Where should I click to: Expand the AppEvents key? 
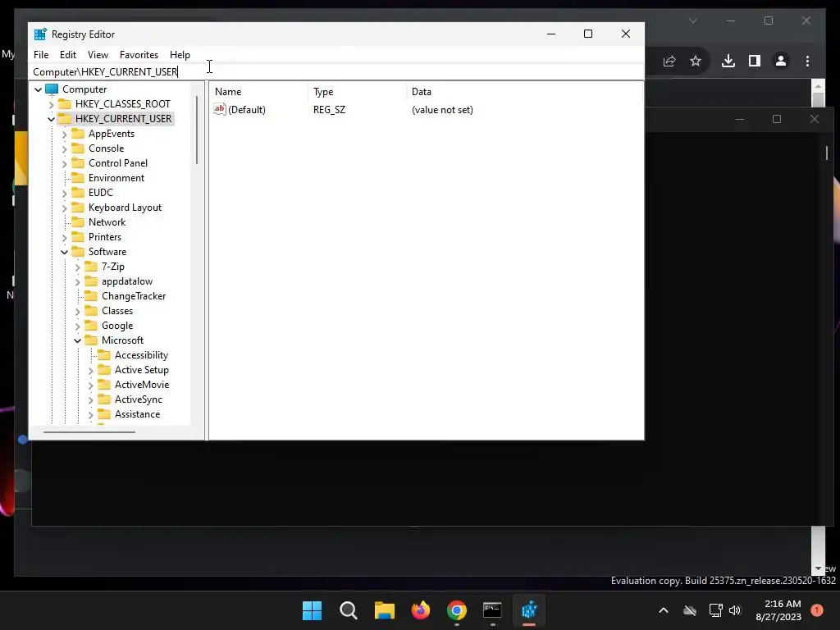pos(64,134)
